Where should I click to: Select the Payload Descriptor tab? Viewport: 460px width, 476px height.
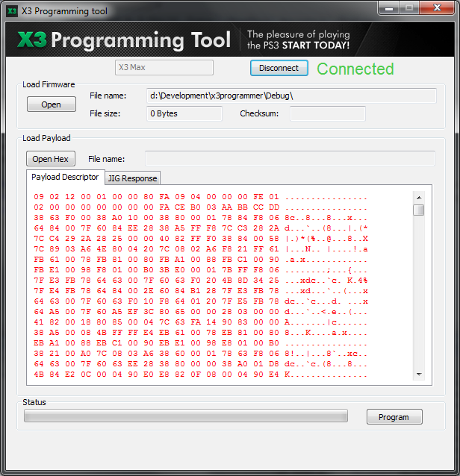click(x=65, y=177)
